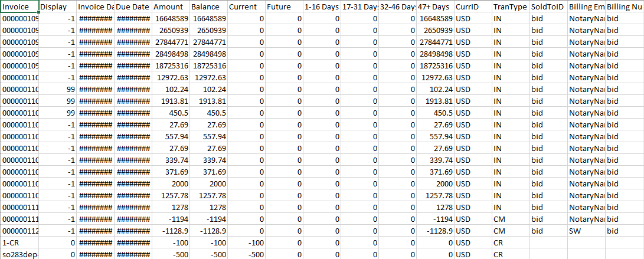This screenshot has height=259, width=644.
Task: Click the TranType header cell
Action: [x=510, y=6]
